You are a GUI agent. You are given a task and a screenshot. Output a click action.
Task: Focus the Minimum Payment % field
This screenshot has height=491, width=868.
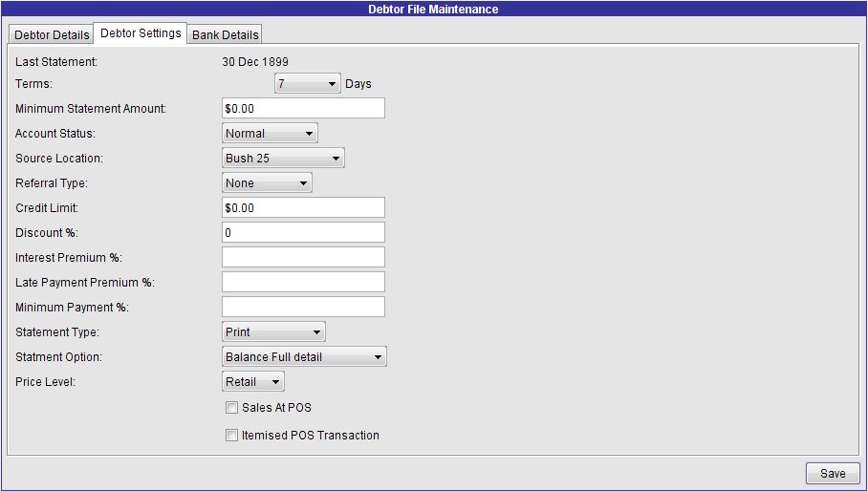coord(303,308)
